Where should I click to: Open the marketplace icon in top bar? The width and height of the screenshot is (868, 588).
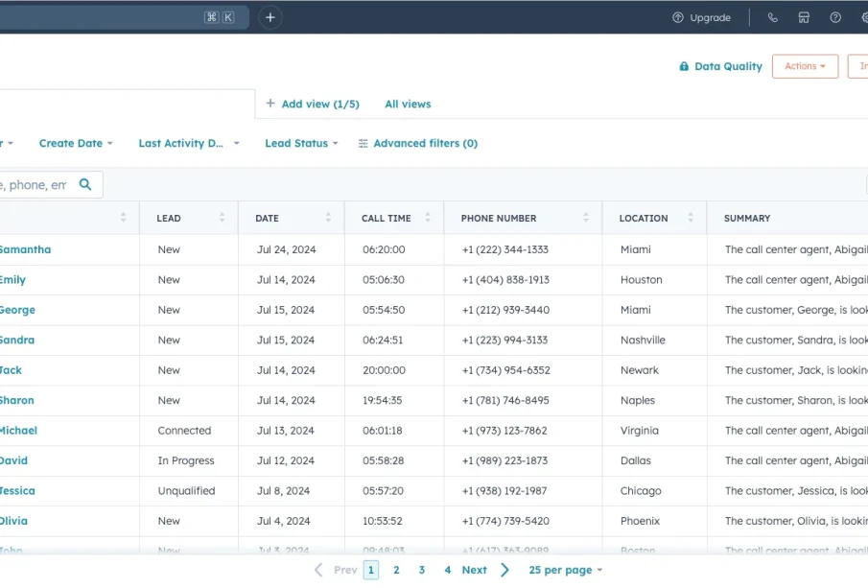[x=804, y=17]
